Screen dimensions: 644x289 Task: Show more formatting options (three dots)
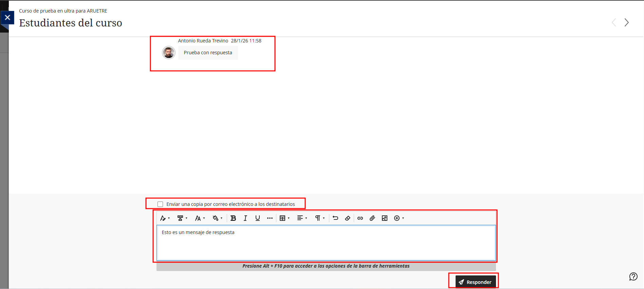click(270, 218)
